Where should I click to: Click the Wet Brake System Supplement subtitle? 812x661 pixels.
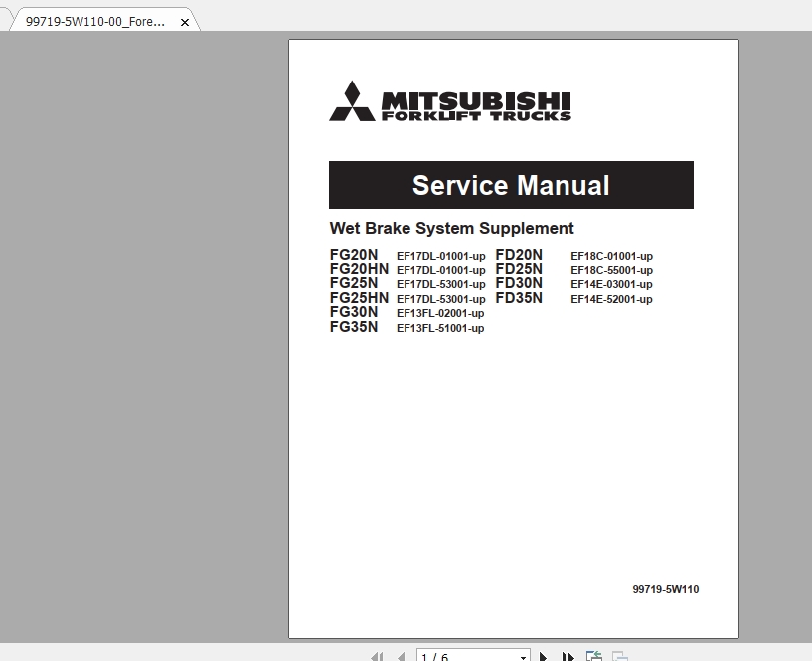click(x=451, y=228)
